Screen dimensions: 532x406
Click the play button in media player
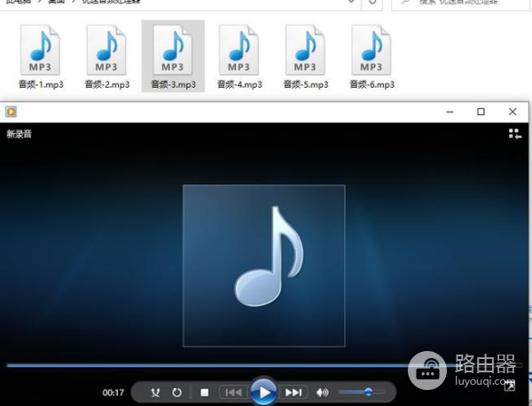(x=263, y=392)
